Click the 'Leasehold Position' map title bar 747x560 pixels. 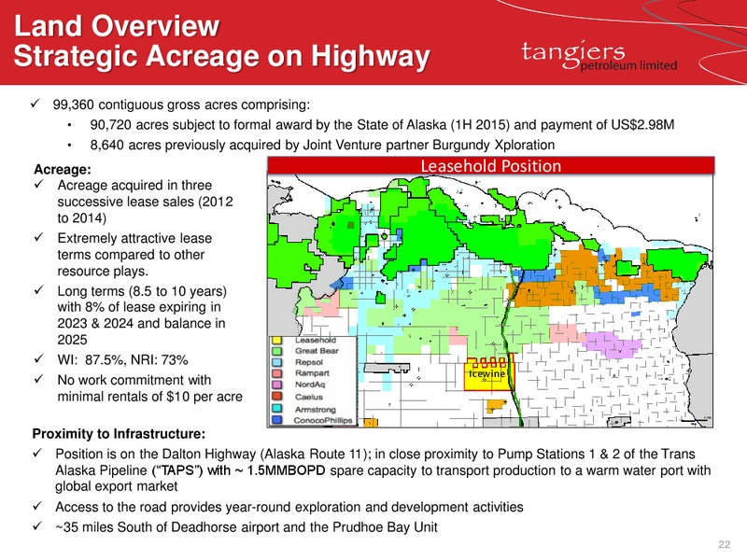point(491,166)
